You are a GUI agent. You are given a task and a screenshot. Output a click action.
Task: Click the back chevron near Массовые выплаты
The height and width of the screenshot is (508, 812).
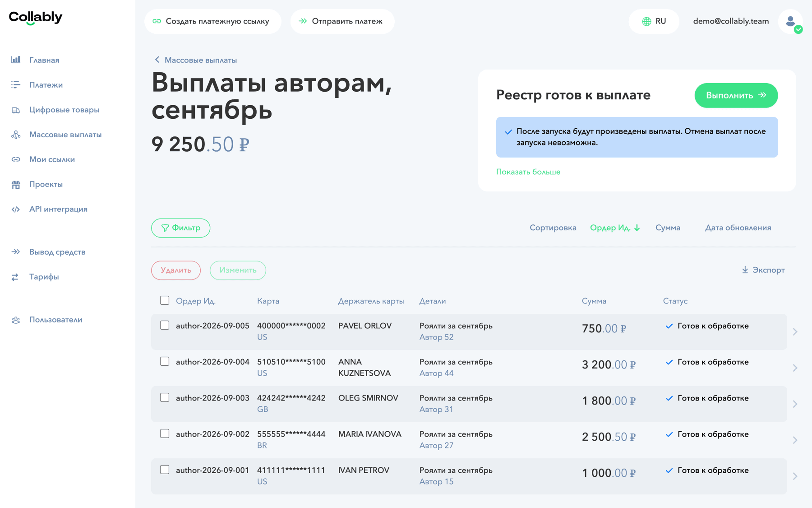click(157, 60)
